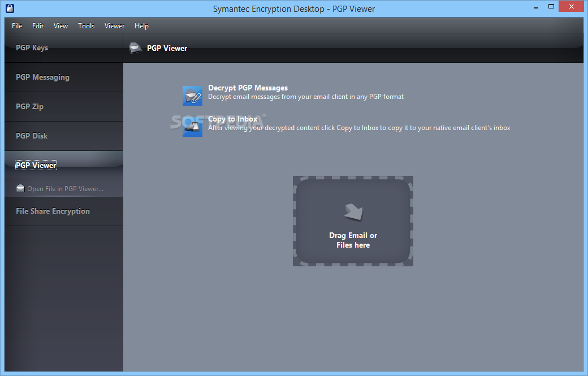Minimize the Symantec Encryption Desktop window

(x=536, y=7)
